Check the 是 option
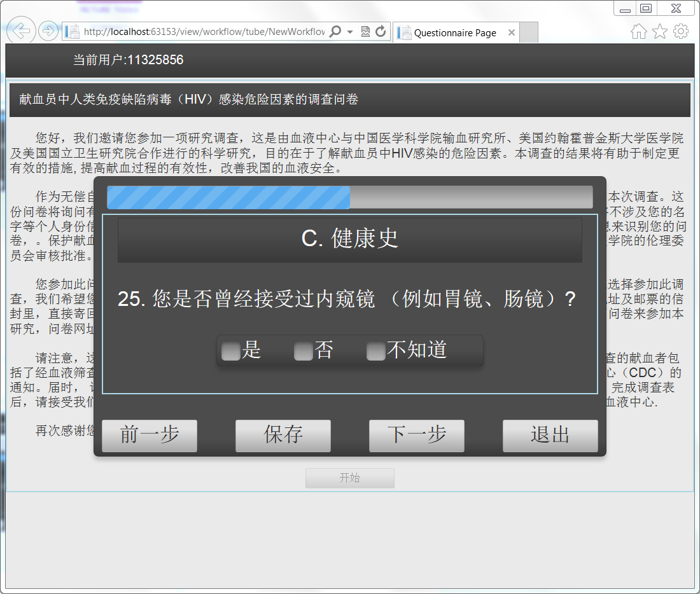Viewport: 700px width, 594px height. click(x=231, y=351)
